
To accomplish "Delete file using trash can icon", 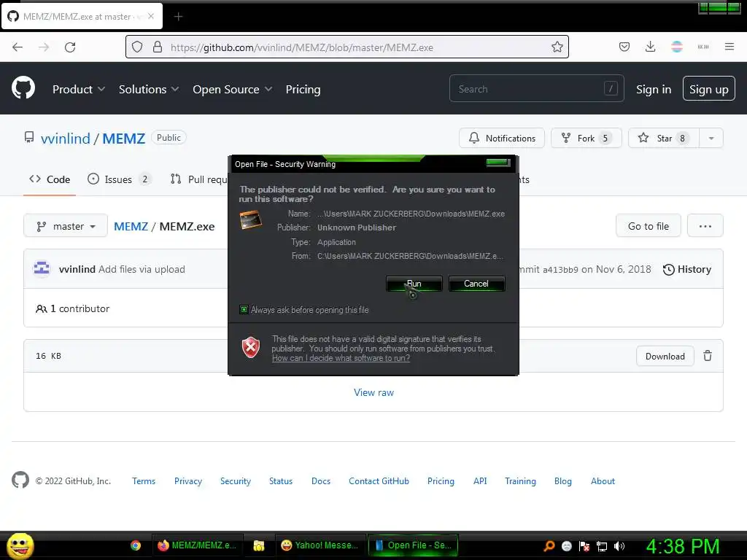I will tap(708, 356).
